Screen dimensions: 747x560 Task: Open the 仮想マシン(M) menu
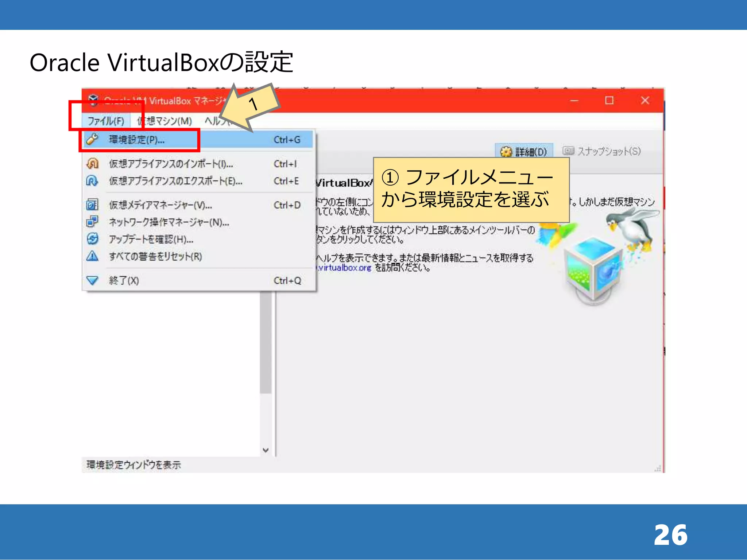(x=165, y=121)
